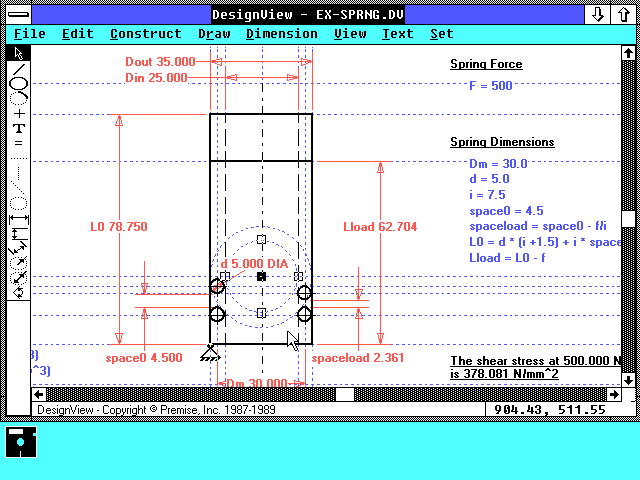Select the spaceload 2.361 dimension label
Viewport: 640px width, 480px height.
358,358
